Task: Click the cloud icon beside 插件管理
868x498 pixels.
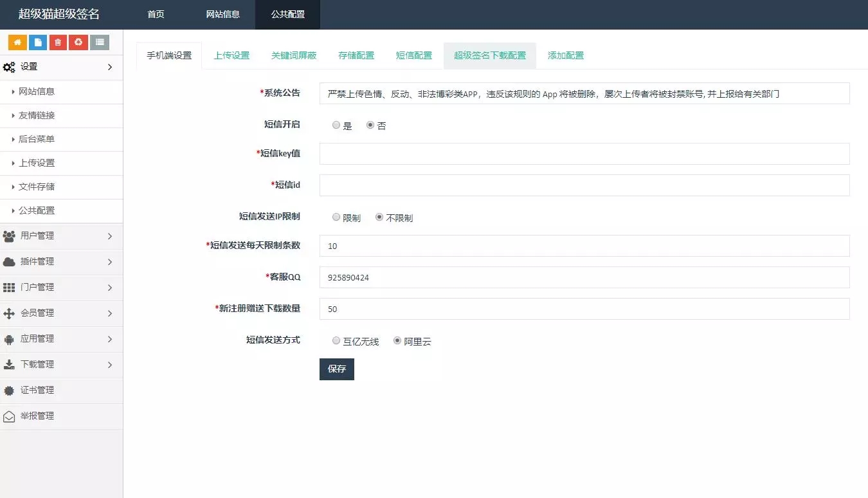Action: tap(9, 262)
